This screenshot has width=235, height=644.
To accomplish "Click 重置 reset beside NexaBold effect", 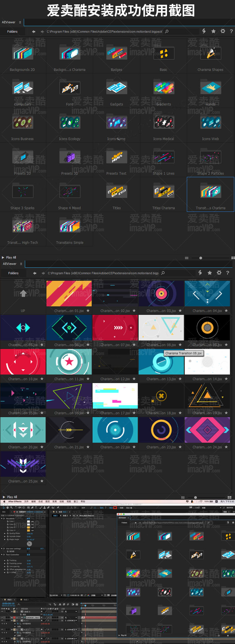I will pos(28,519).
